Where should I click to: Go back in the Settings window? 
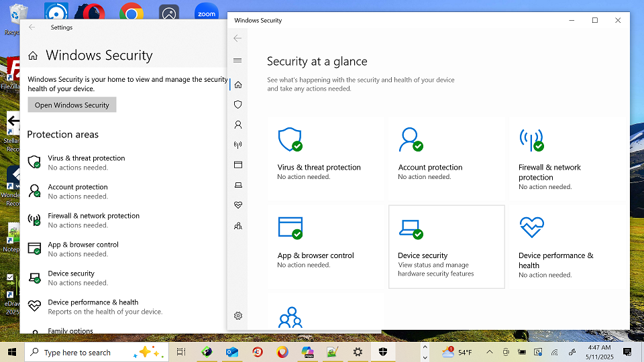tap(32, 27)
